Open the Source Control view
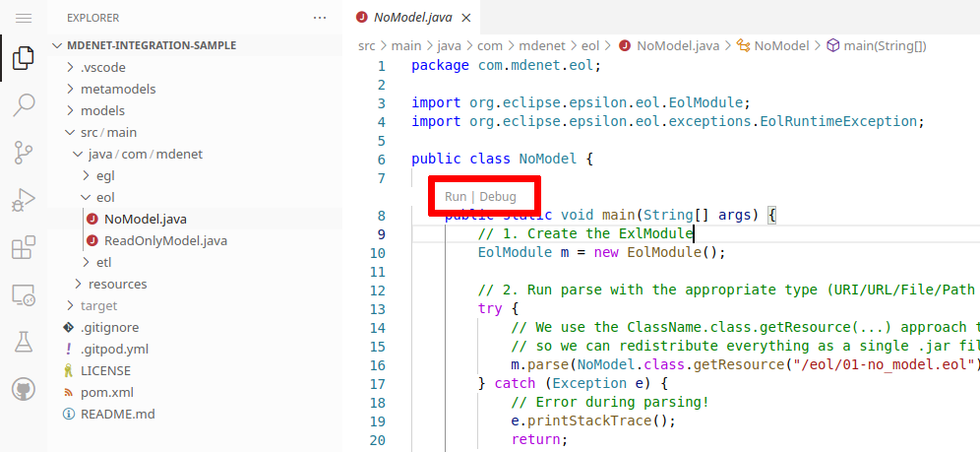Screen dimensions: 980x452 [x=24, y=153]
